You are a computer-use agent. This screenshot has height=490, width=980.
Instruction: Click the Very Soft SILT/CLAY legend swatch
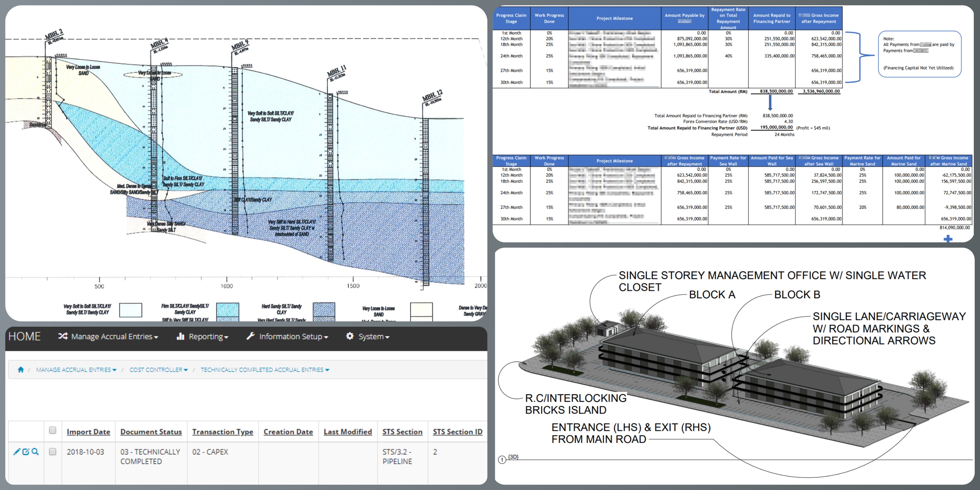(x=130, y=310)
